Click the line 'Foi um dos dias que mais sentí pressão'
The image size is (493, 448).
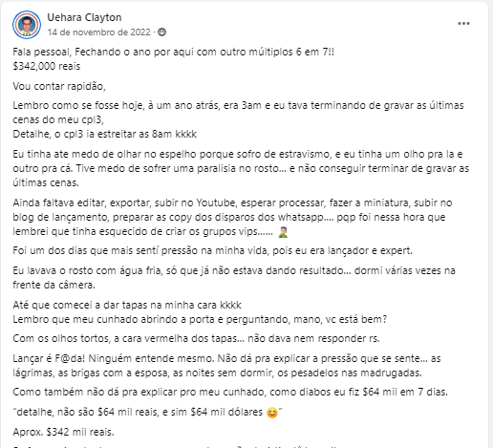tap(212, 250)
